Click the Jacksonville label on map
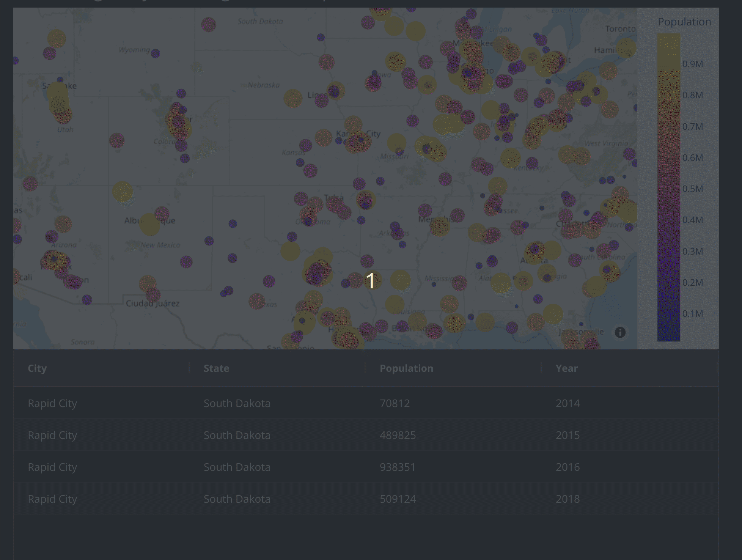742x560 pixels. [x=581, y=332]
